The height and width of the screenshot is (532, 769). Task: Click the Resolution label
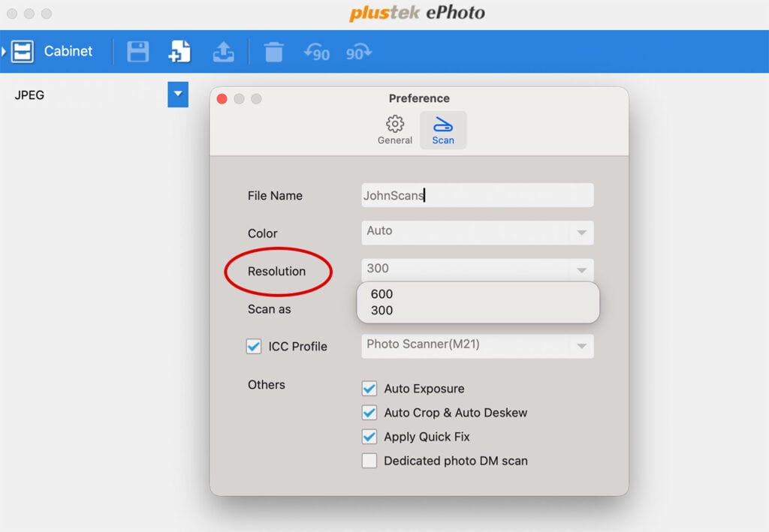pos(276,272)
